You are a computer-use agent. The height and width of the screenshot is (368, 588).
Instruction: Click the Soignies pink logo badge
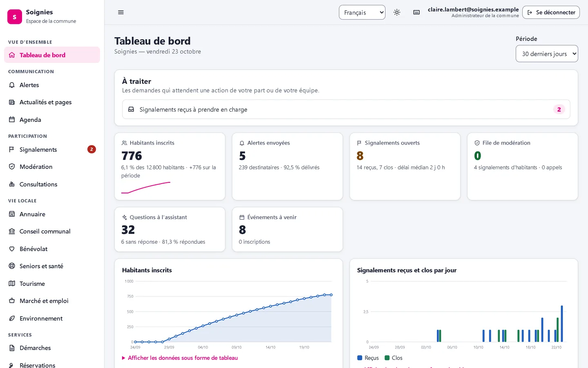(x=15, y=17)
